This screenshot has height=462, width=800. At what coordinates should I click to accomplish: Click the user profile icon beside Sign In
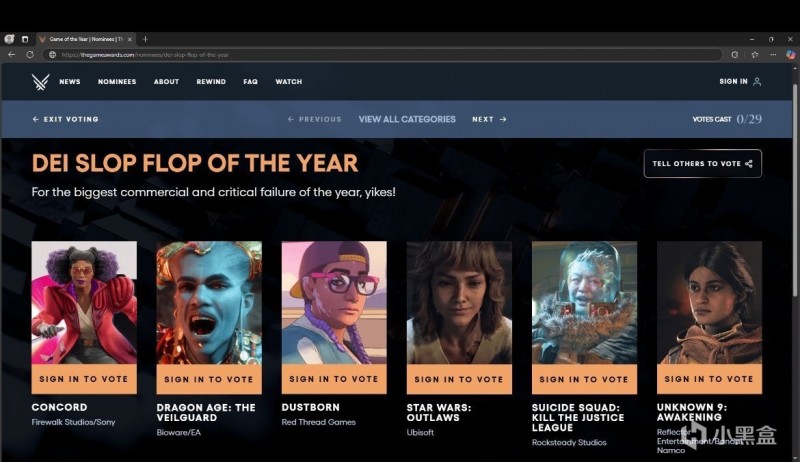click(757, 82)
